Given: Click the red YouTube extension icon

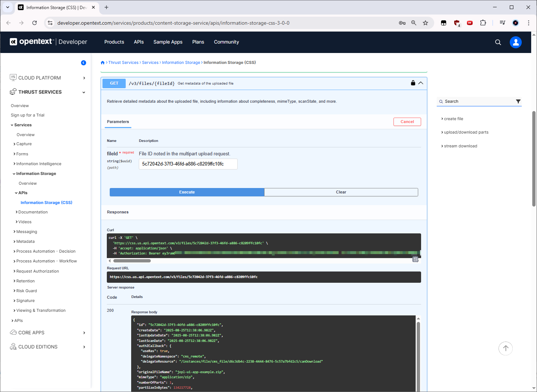Looking at the screenshot, I should 470,23.
